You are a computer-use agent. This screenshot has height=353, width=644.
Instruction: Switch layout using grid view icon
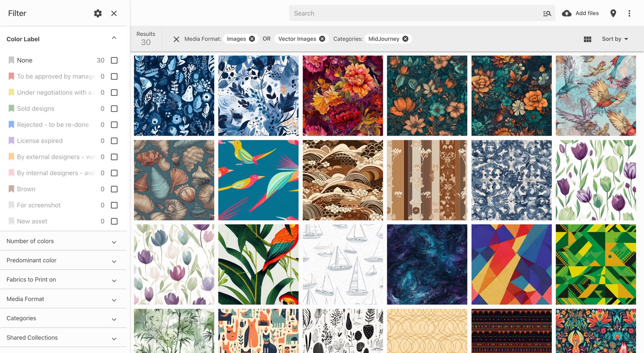(588, 39)
